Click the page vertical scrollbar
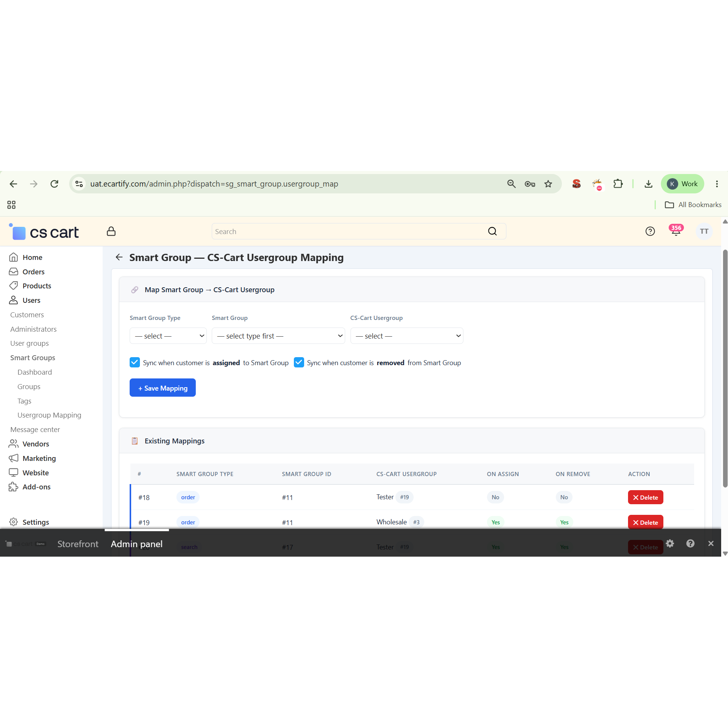728x728 pixels. pyautogui.click(x=725, y=369)
